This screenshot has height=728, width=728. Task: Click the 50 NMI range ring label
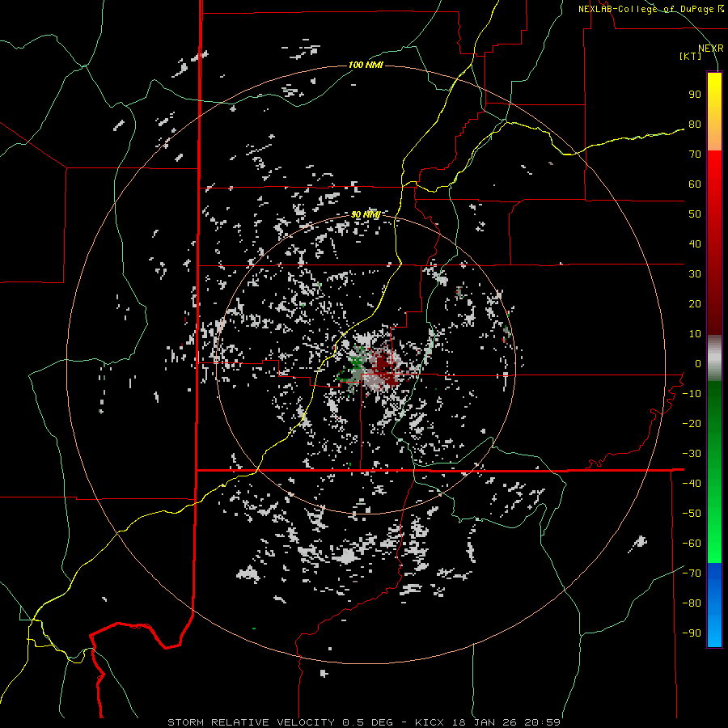click(366, 214)
